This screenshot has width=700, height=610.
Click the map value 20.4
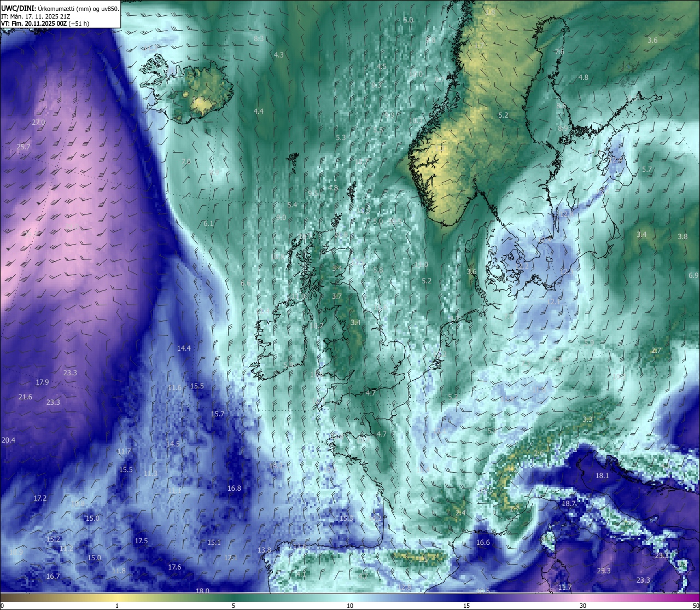click(x=8, y=440)
